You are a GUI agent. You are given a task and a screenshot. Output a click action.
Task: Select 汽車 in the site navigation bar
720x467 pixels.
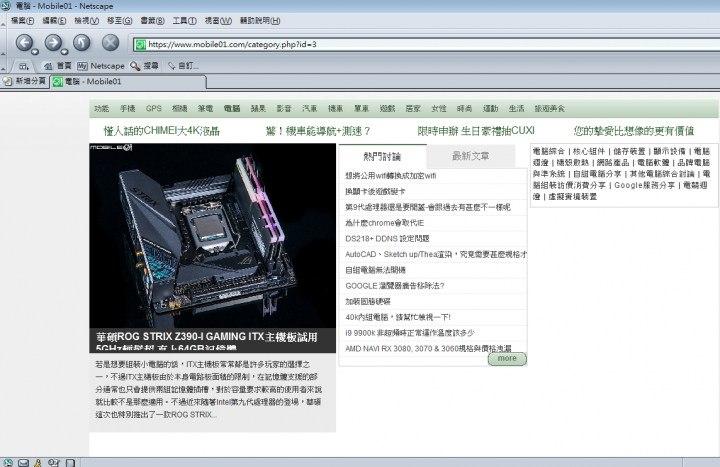tap(309, 109)
